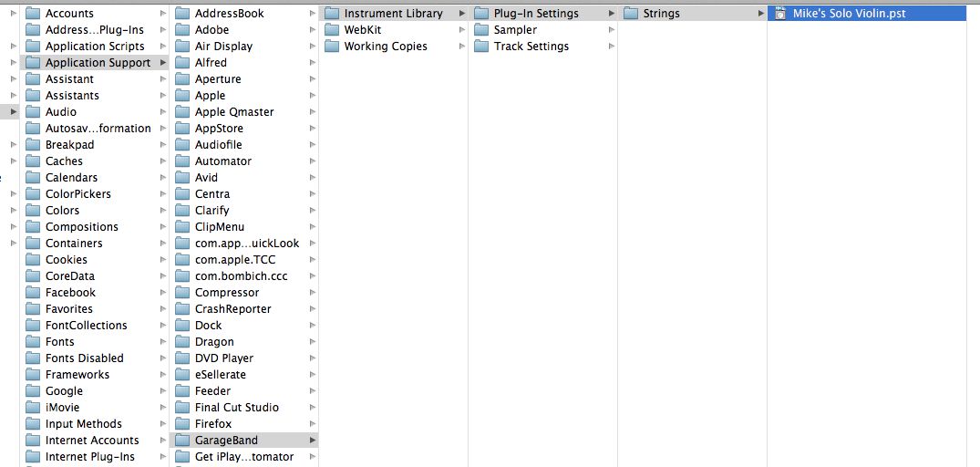
Task: Select the com.apple.TCC folder name
Action: pyautogui.click(x=235, y=259)
